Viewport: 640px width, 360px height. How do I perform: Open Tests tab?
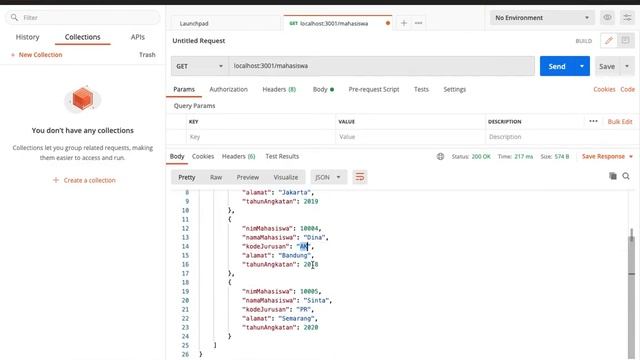point(421,89)
